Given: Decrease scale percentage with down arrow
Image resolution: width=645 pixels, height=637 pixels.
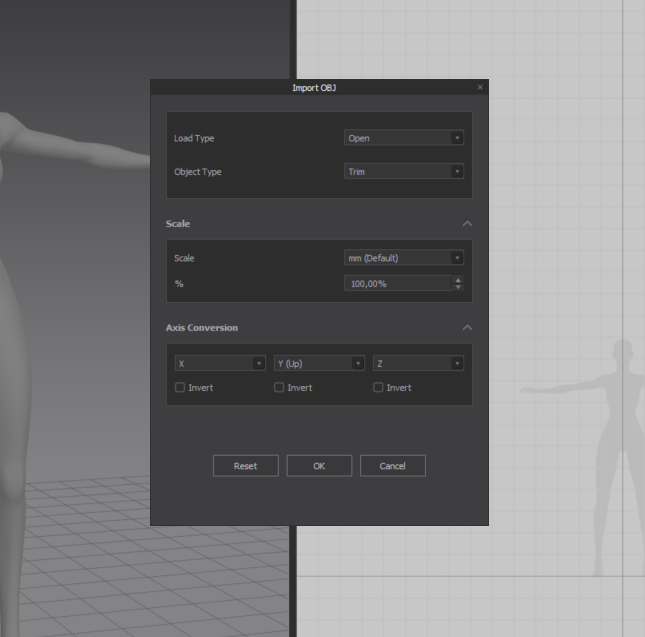Looking at the screenshot, I should (x=458, y=288).
